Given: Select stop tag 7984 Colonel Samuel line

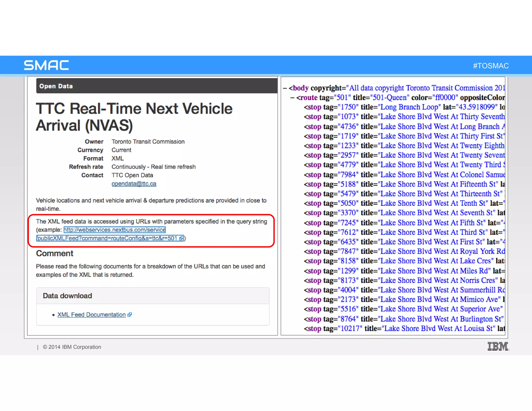Looking at the screenshot, I should (x=404, y=175).
